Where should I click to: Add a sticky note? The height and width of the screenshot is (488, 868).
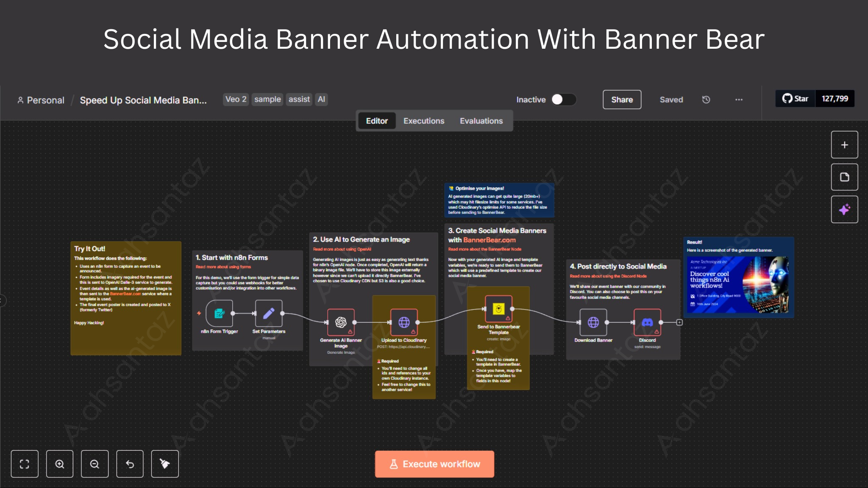coord(844,177)
